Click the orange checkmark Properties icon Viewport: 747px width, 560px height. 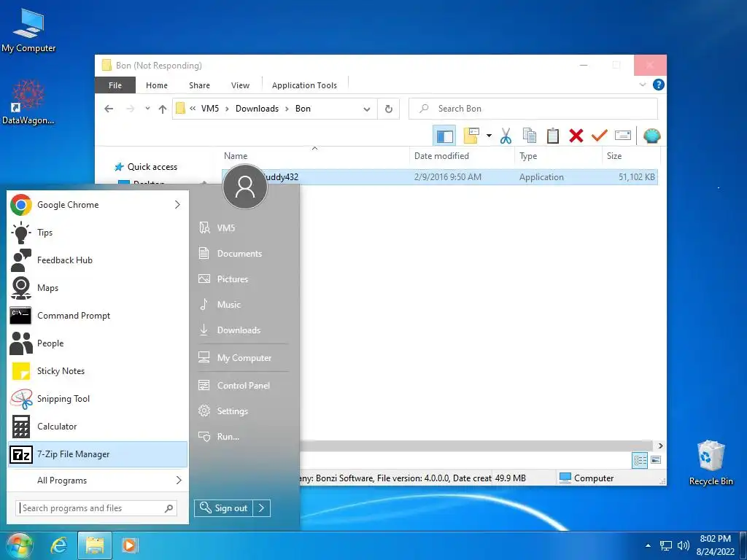tap(600, 136)
